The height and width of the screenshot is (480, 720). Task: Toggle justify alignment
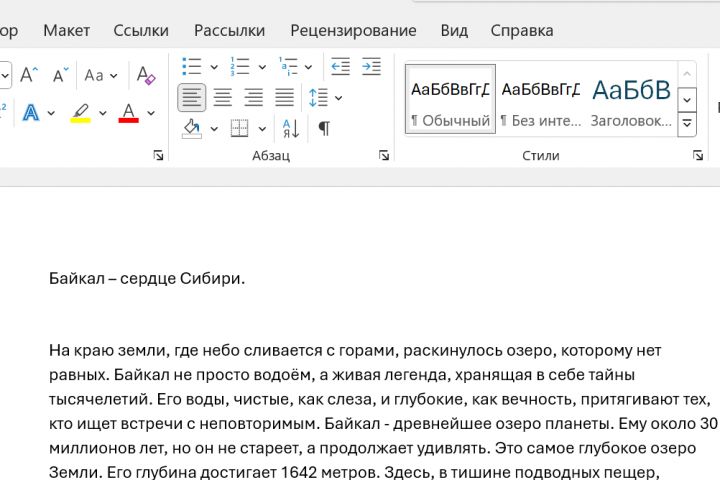tap(285, 97)
